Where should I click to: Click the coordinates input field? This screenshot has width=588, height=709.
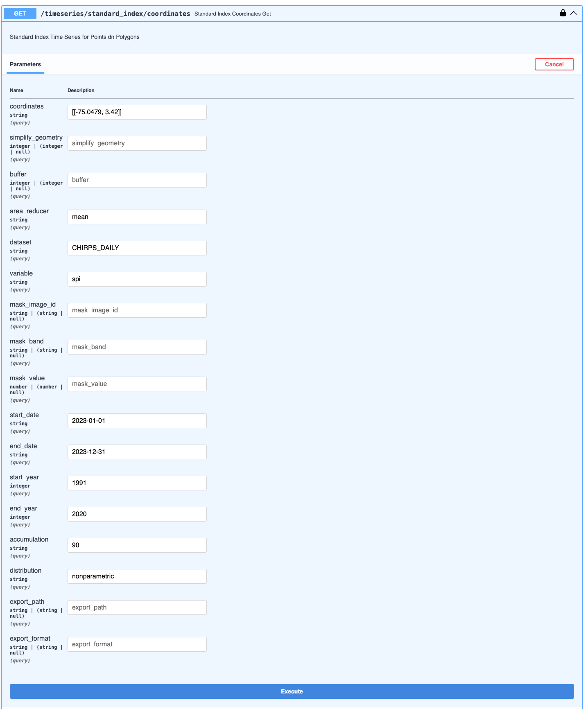coord(137,112)
